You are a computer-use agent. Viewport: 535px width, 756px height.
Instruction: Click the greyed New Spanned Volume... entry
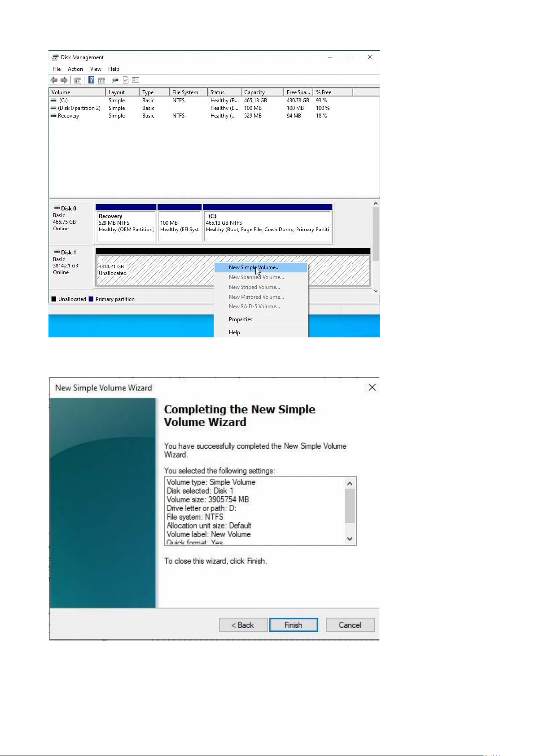[261, 277]
